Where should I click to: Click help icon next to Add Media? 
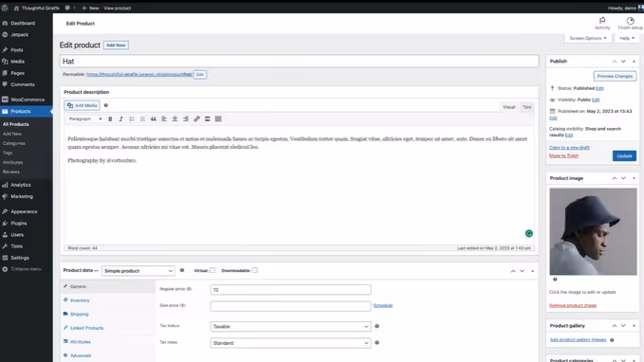tap(106, 105)
